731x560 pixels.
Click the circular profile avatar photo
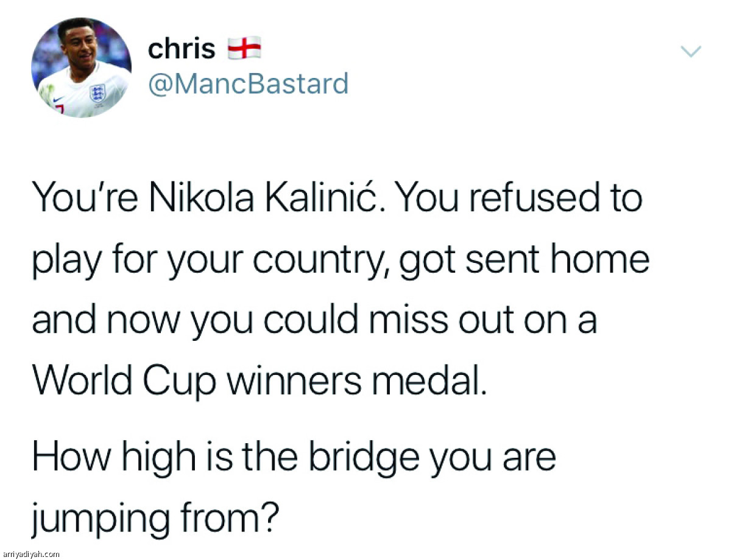[81, 67]
